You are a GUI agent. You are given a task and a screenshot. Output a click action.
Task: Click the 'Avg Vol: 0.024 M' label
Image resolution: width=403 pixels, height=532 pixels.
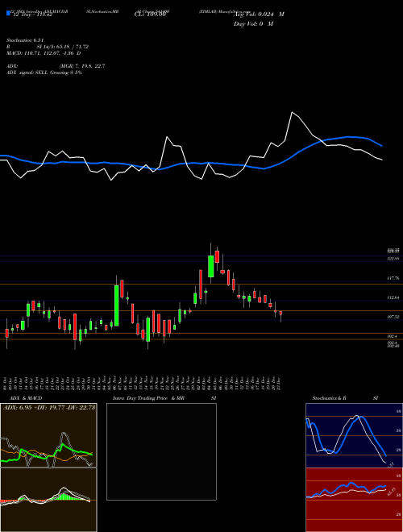coord(259,15)
